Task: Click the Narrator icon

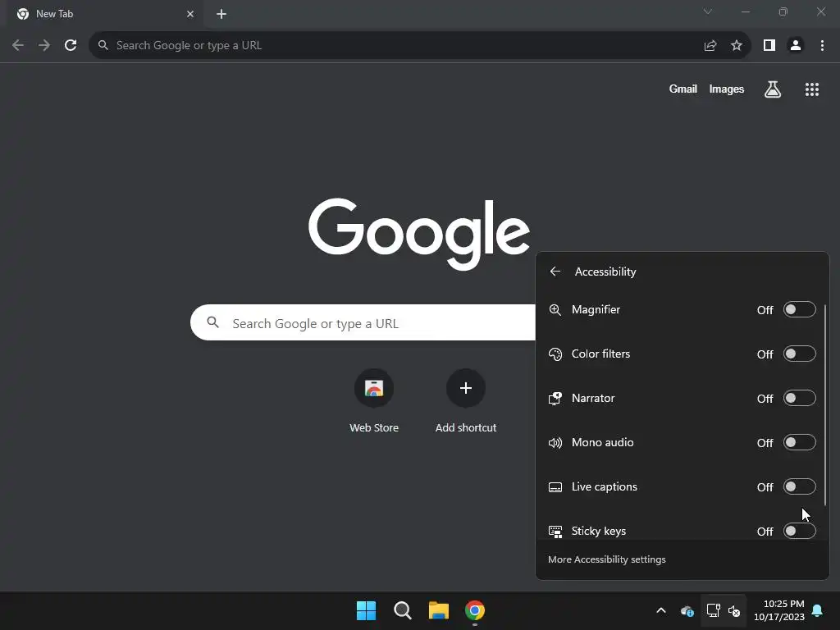Action: (x=555, y=399)
